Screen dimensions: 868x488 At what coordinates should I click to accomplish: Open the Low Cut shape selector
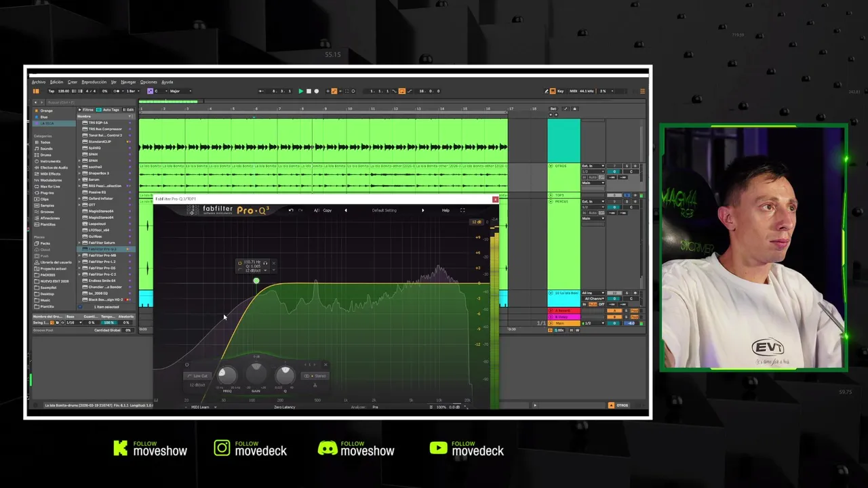click(199, 375)
